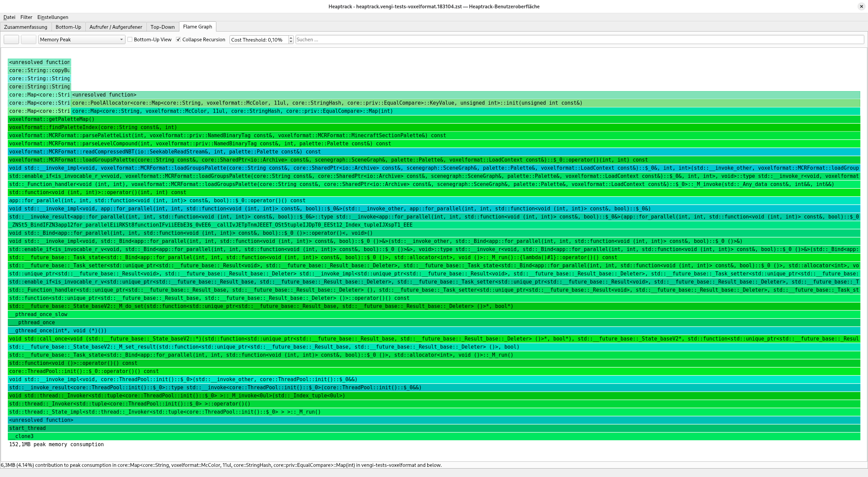The height and width of the screenshot is (477, 868).
Task: Close the Heaptrack window
Action: click(x=861, y=6)
